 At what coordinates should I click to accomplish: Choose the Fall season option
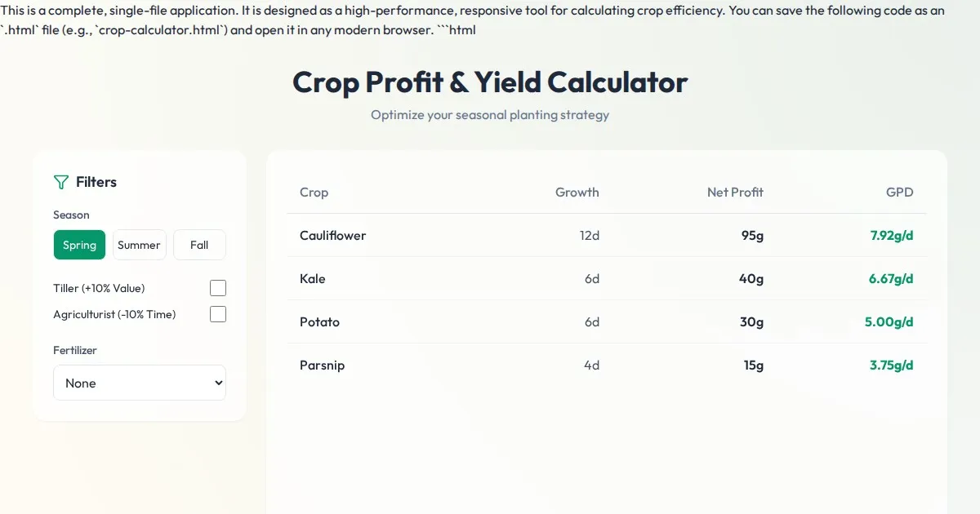point(199,245)
